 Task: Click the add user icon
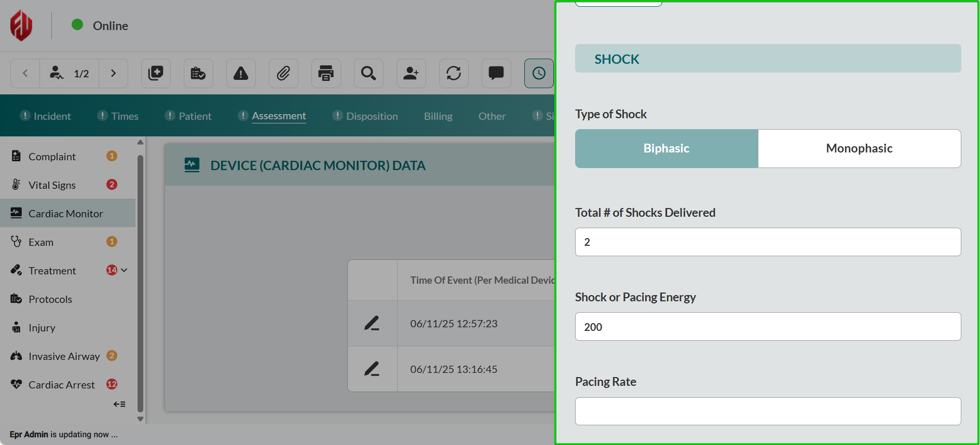(x=411, y=73)
